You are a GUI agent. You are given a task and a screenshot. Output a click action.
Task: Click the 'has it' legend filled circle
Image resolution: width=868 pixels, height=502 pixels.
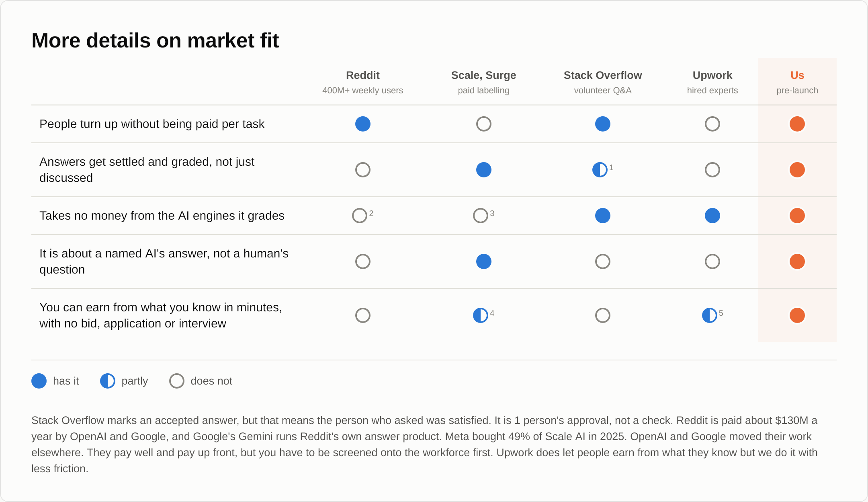pos(39,381)
